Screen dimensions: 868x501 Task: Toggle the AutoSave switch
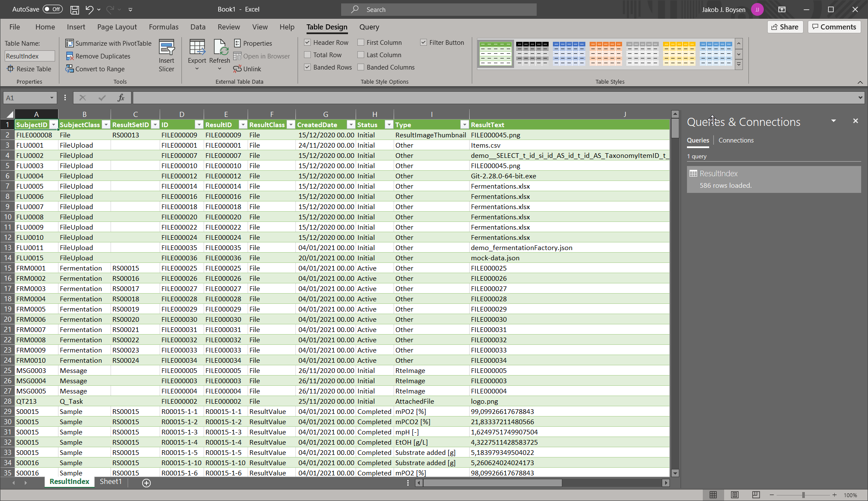53,9
